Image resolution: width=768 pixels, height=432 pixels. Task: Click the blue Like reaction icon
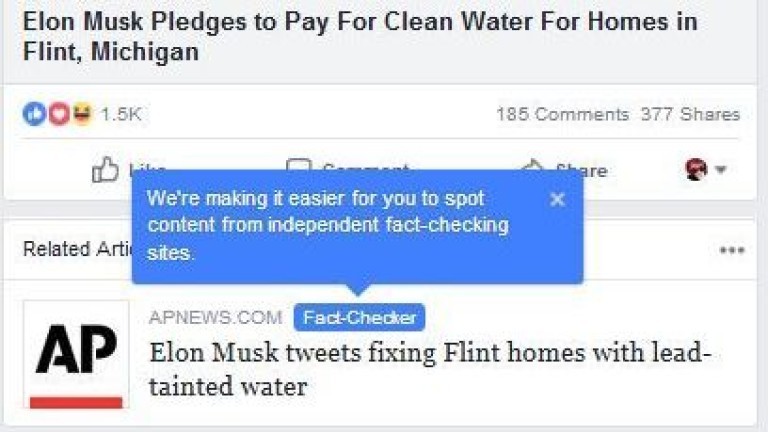pos(34,114)
